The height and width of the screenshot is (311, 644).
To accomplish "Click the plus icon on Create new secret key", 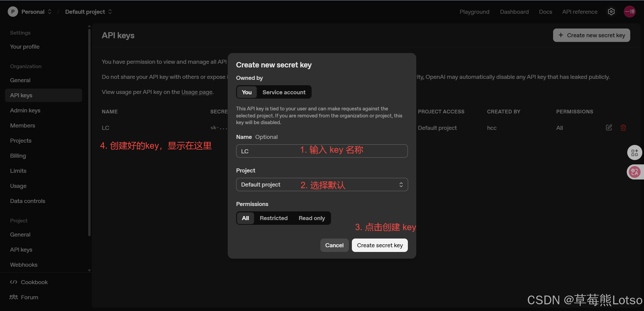I will pyautogui.click(x=560, y=35).
